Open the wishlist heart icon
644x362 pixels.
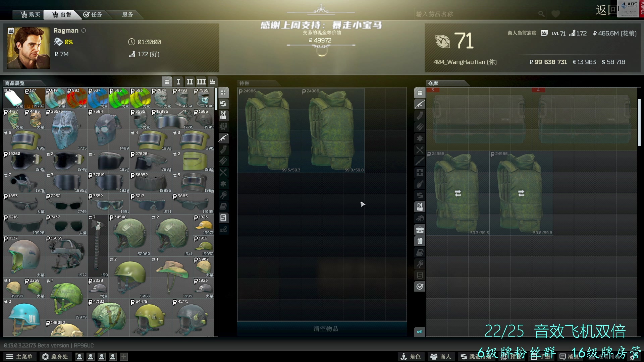tap(556, 14)
